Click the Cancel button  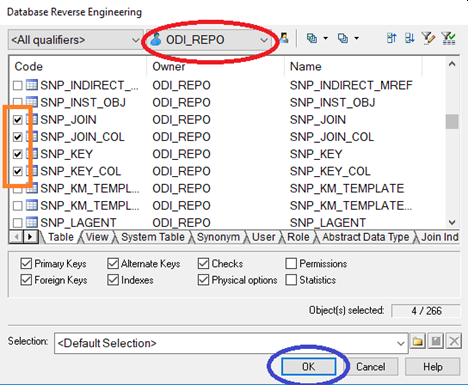371,367
